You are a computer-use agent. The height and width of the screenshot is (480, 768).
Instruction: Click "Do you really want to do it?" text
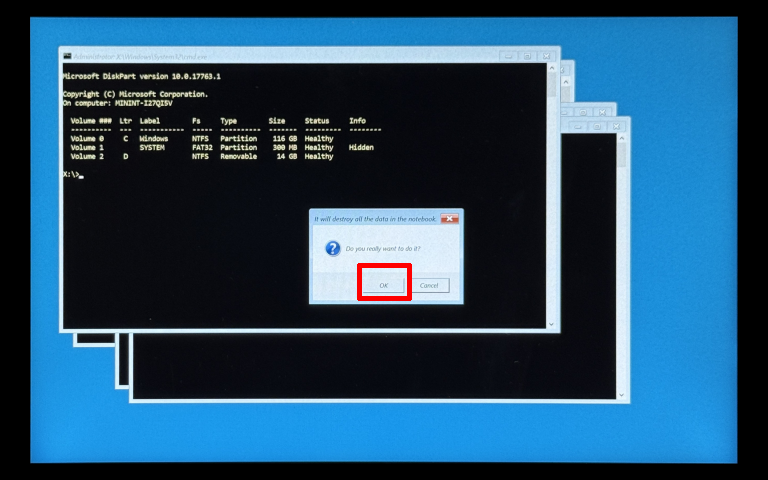383,248
